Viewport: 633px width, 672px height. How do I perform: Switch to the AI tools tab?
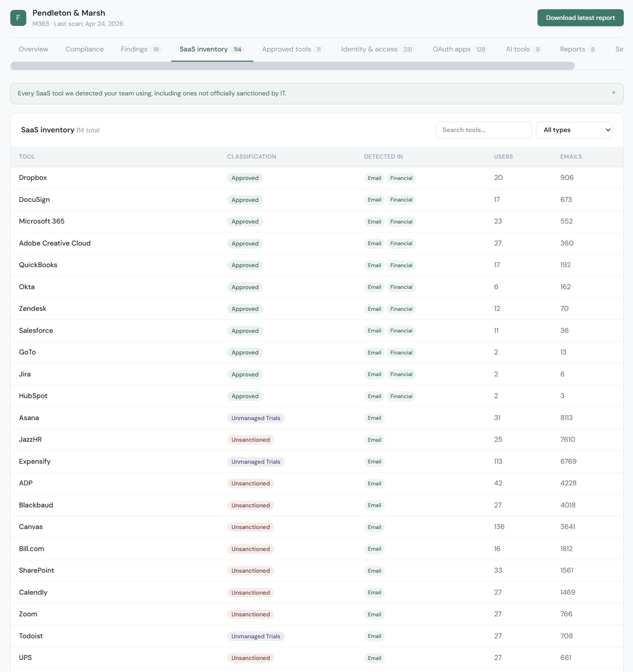524,49
